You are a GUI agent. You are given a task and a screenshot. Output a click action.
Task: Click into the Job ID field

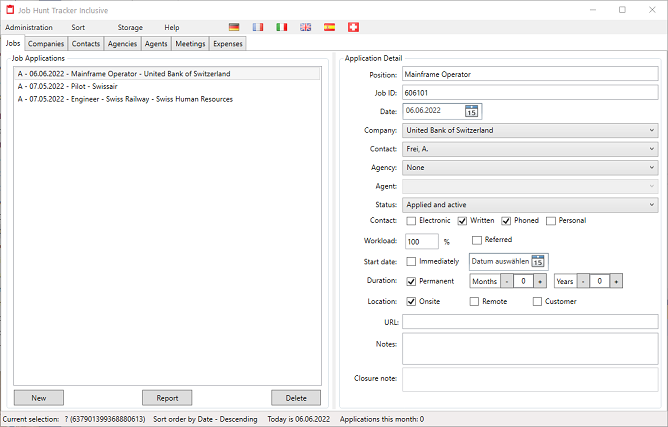click(x=530, y=92)
